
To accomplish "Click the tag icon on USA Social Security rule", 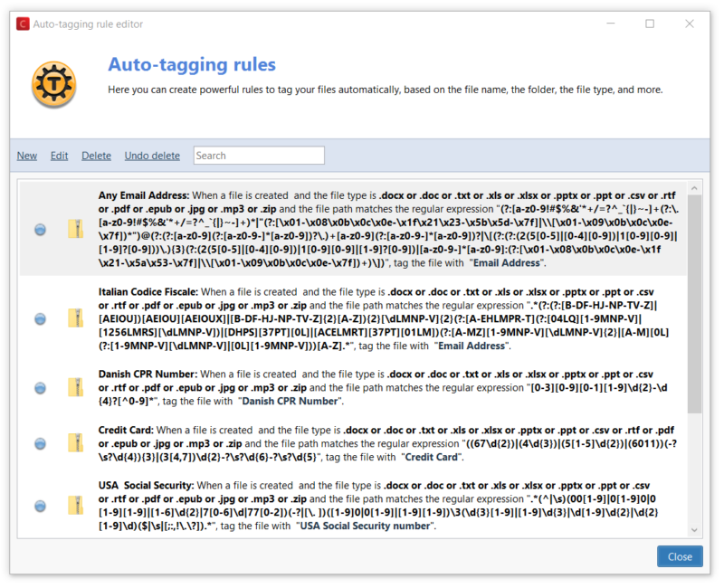I will coord(76,507).
